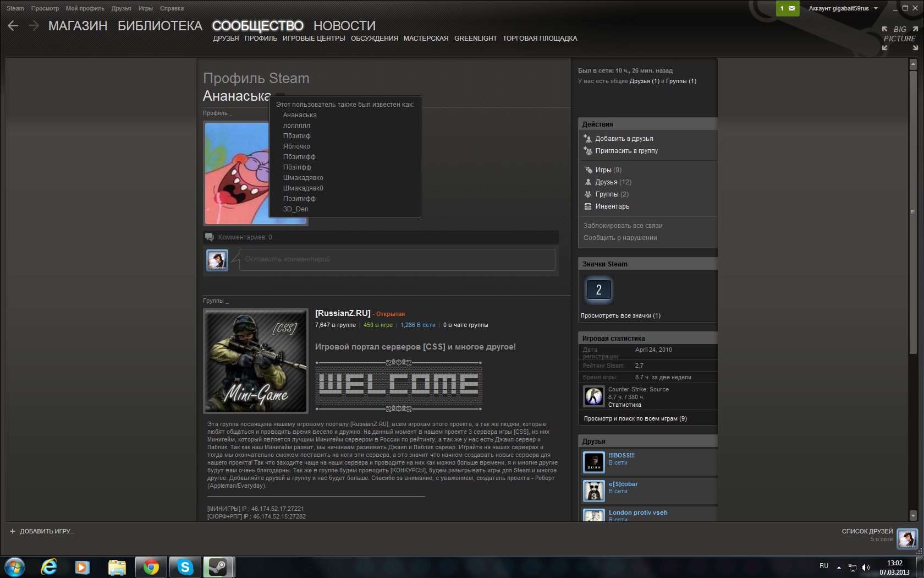Open the Друзья menu in menu bar

pyautogui.click(x=122, y=8)
